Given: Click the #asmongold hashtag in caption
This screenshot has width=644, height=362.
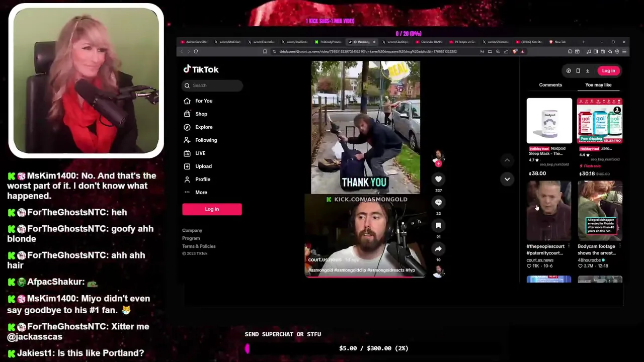Looking at the screenshot, I should click(x=320, y=270).
